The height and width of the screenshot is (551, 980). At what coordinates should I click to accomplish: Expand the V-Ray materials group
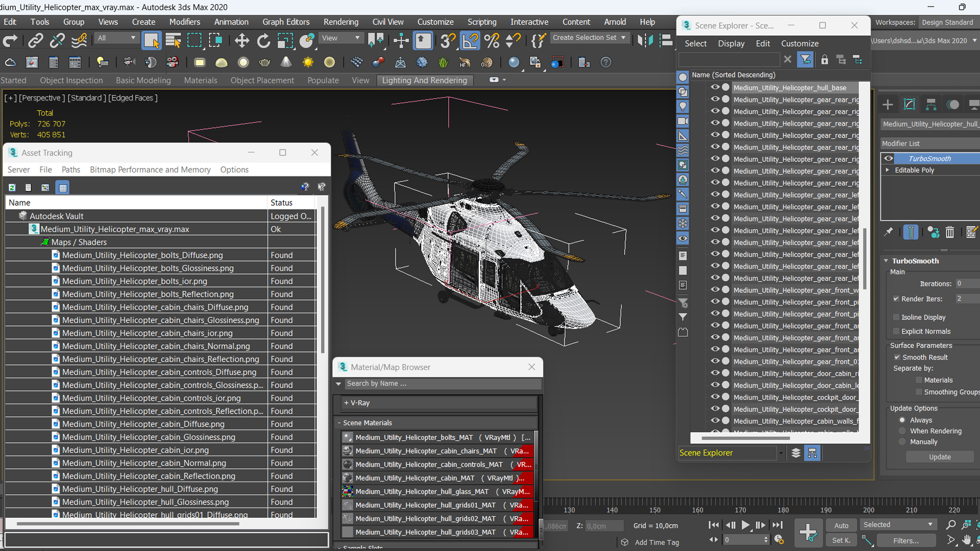[346, 403]
